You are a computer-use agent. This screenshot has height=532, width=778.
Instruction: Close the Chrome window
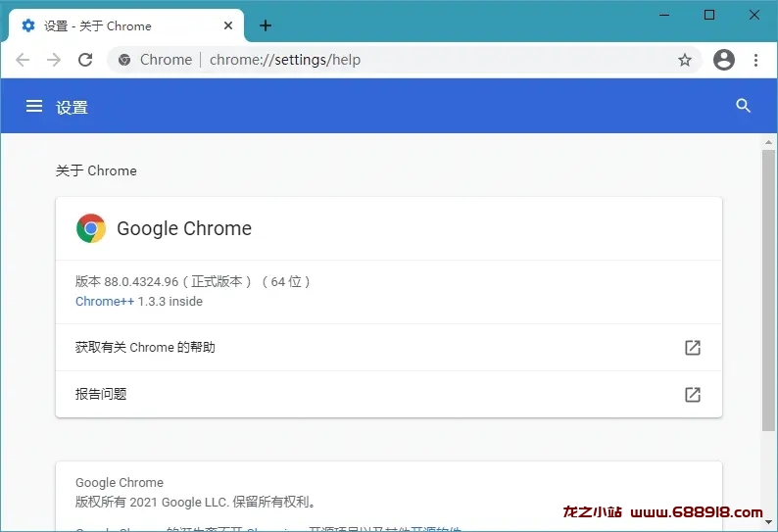coord(754,16)
